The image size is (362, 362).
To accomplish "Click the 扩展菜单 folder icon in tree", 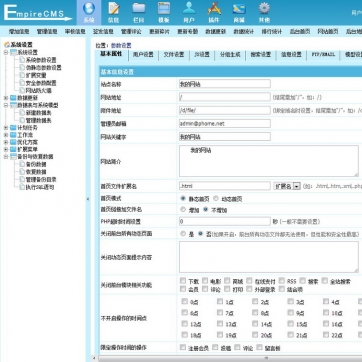I will pyautogui.click(x=13, y=149).
